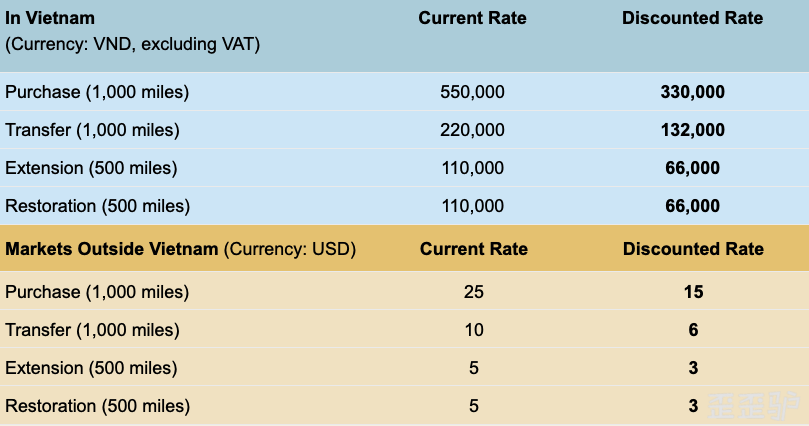Viewport: 809px width, 426px height.
Task: Click the Markets Outside Vietnam header
Action: [x=111, y=249]
